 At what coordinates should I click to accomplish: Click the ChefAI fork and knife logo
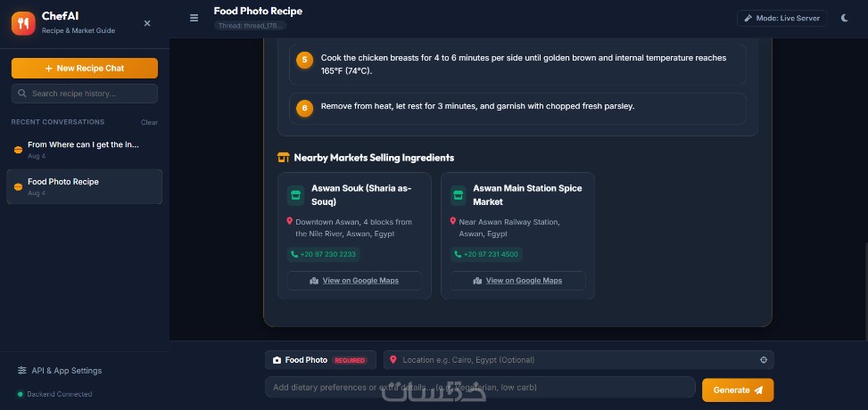pos(23,23)
